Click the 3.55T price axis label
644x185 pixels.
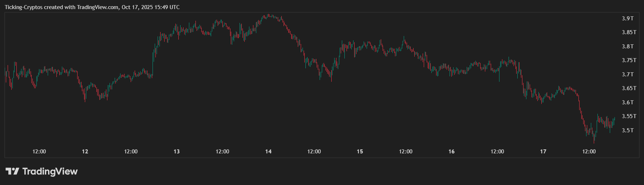629,116
